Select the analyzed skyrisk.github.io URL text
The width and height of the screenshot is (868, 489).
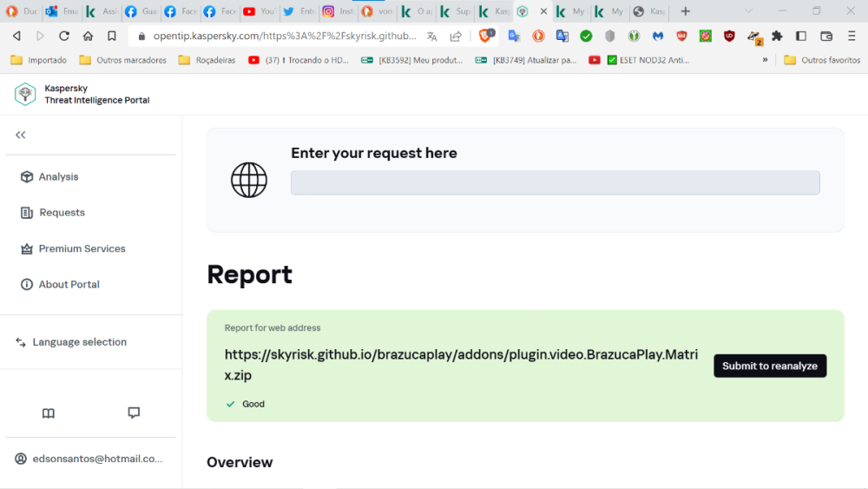pos(461,365)
